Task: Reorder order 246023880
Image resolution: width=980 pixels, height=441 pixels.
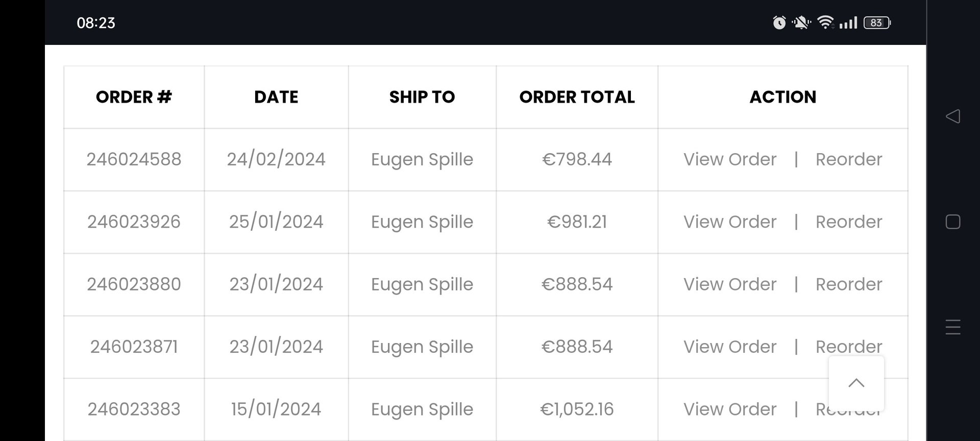Action: pos(848,284)
